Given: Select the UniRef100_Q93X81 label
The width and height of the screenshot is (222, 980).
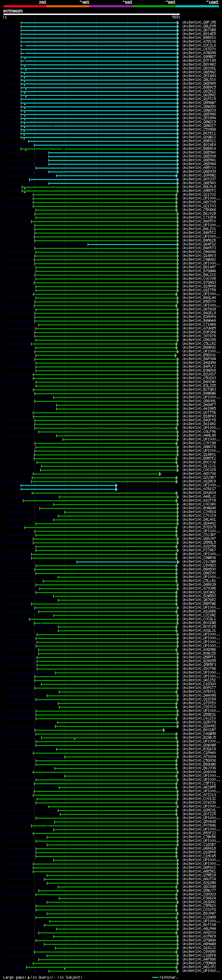Looking at the screenshot, I should (199, 68).
